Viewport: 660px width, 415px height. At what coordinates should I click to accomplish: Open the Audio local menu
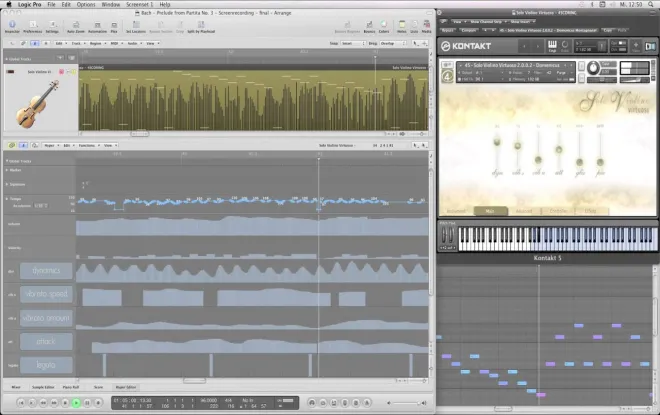click(x=134, y=43)
